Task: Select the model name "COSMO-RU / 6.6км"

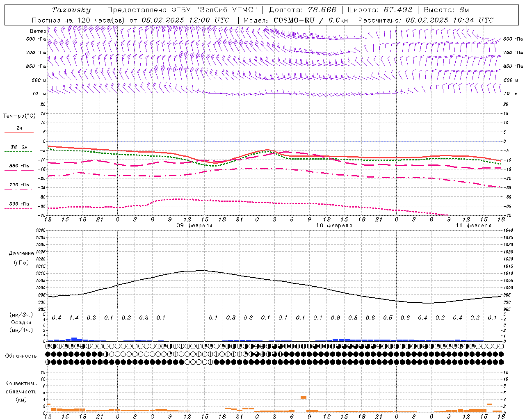Action: 310,20
